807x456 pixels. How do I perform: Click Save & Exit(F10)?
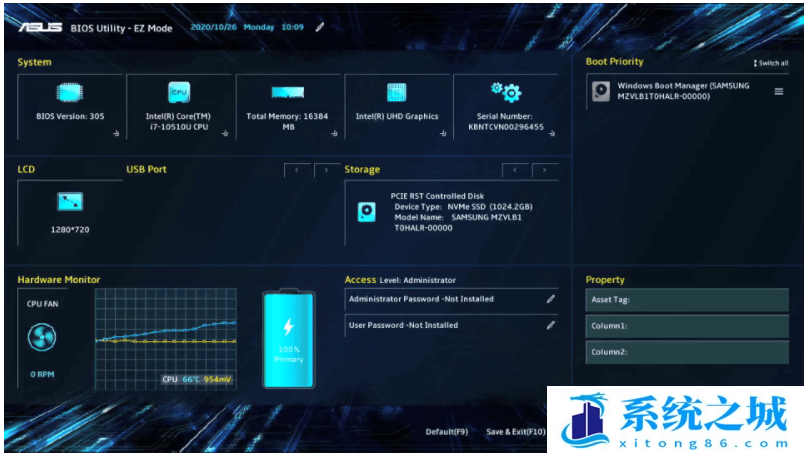[515, 432]
